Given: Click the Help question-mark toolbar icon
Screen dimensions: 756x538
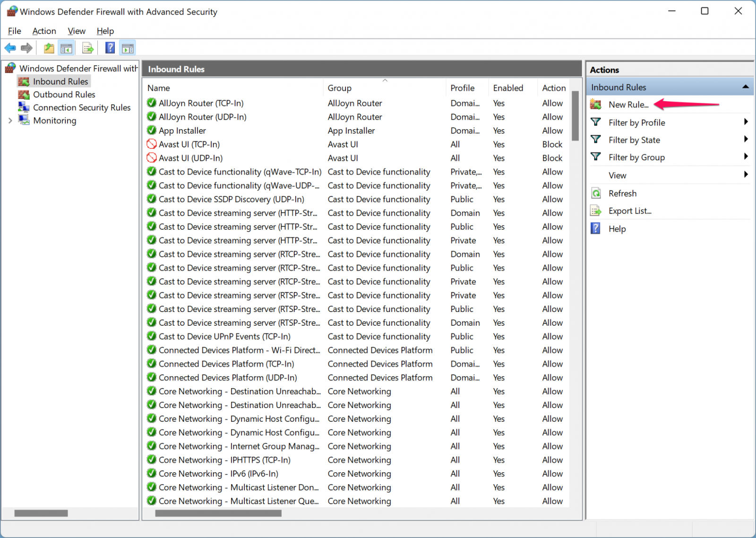Looking at the screenshot, I should (109, 48).
